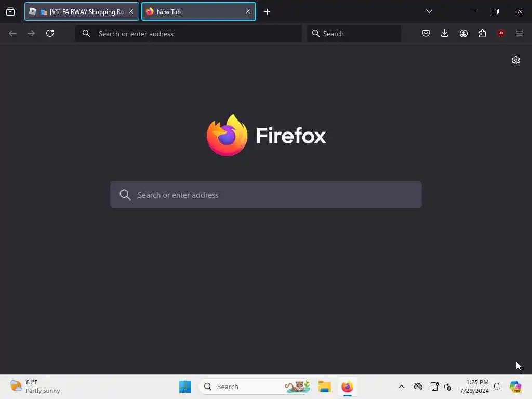
Task: Go back one page
Action: tap(12, 33)
